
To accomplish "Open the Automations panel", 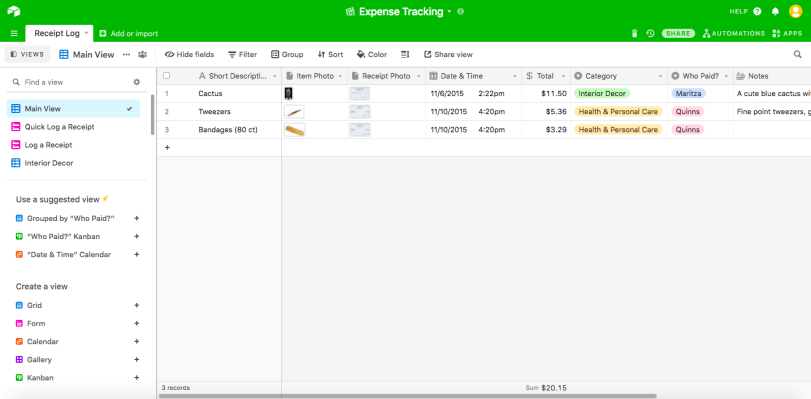I will point(733,34).
